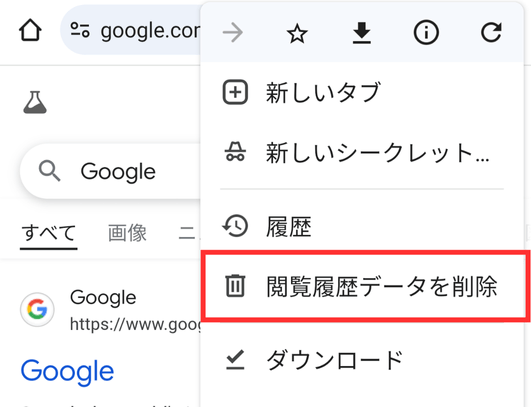Switch to the 画像 tab

tap(127, 233)
